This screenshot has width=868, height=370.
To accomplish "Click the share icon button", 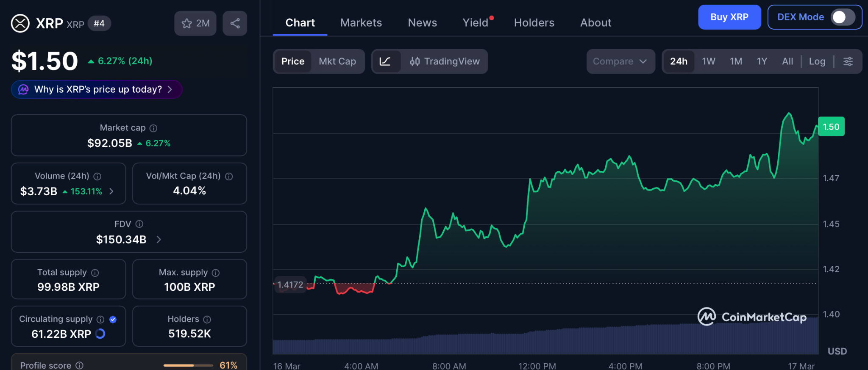I will click(235, 23).
